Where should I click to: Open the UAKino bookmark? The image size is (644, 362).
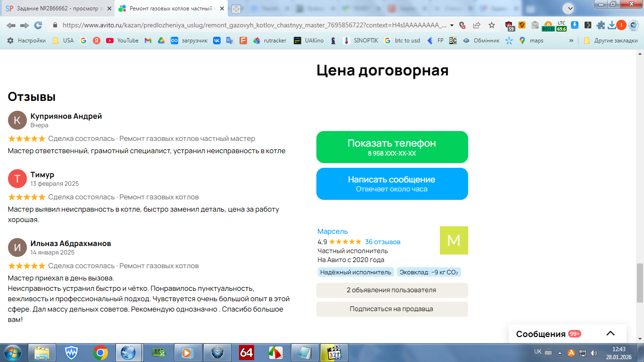(309, 41)
